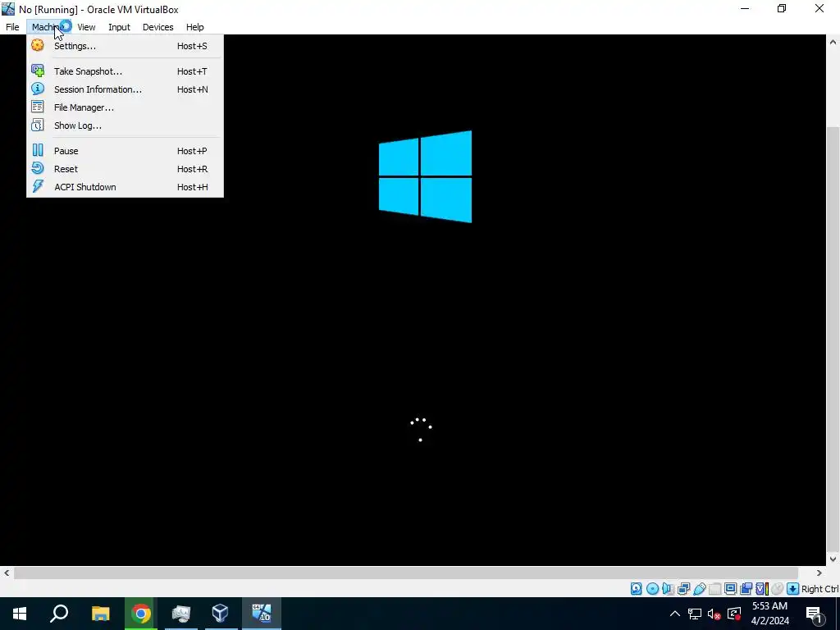Open the notification center
840x630 pixels.
pyautogui.click(x=815, y=614)
